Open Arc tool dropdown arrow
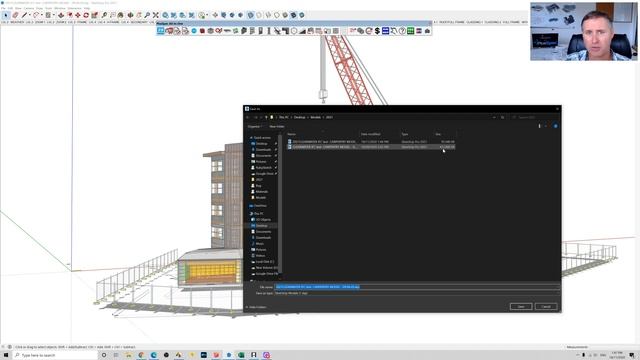The height and width of the screenshot is (360, 640). coord(42,15)
